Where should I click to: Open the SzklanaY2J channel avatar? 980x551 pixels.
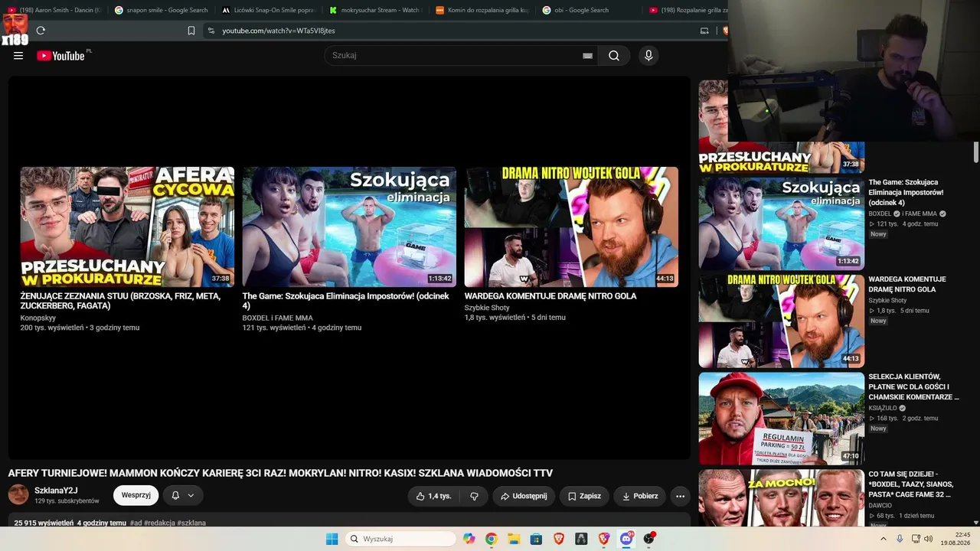18,494
